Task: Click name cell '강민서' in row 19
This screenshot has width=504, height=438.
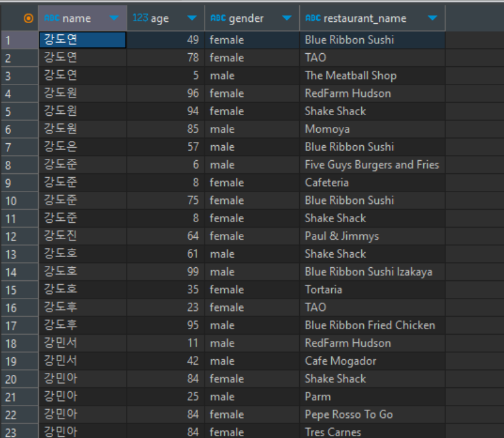Action: 83,361
